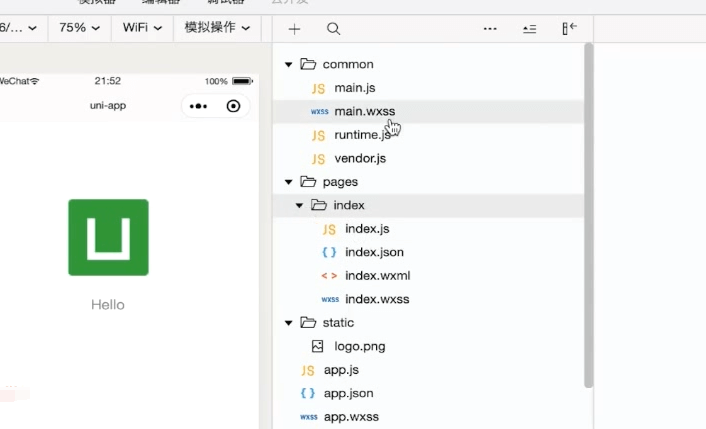Open the 75% zoom dropdown
The height and width of the screenshot is (429, 706).
79,28
